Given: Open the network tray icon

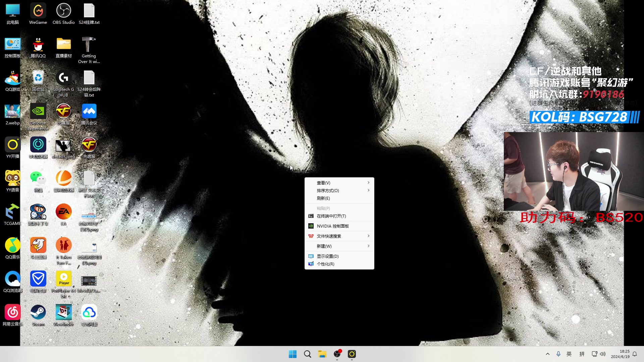Looking at the screenshot, I should pos(594,354).
